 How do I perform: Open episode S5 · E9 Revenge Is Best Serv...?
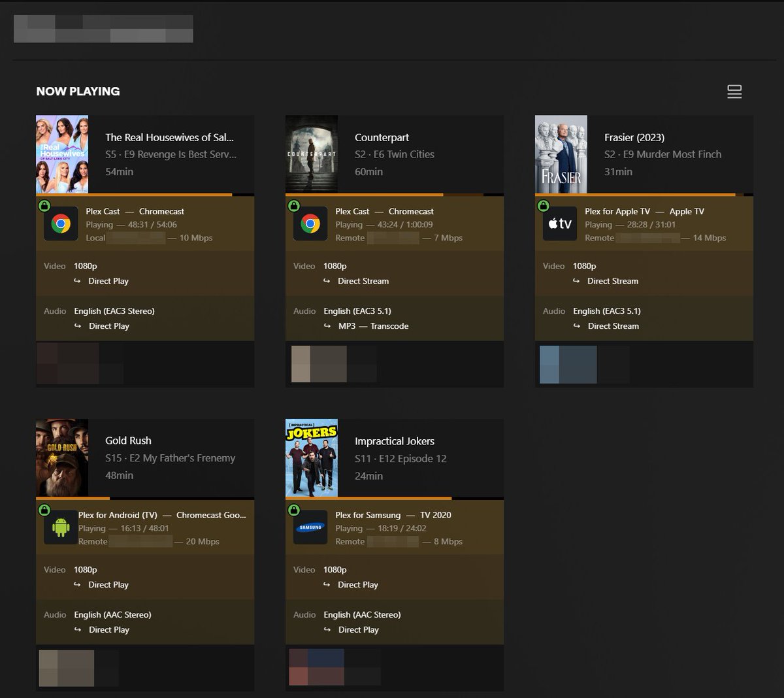point(171,154)
